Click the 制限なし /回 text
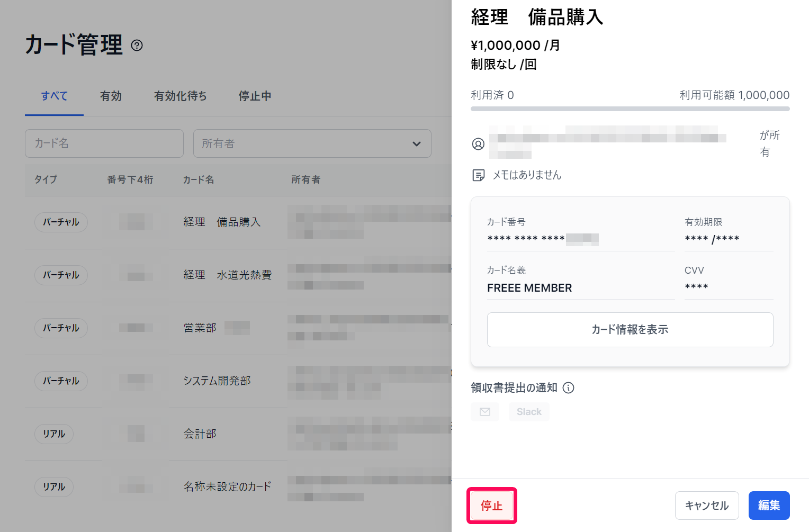 tap(504, 65)
